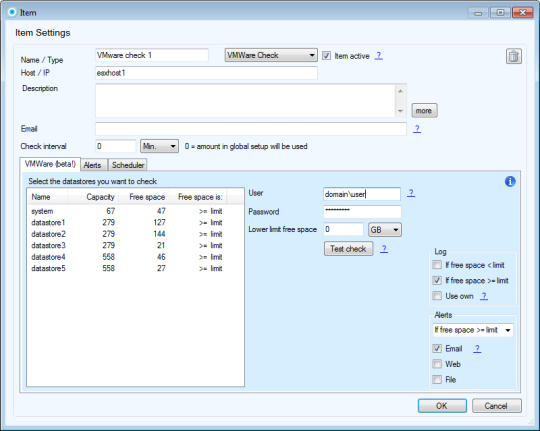540x431 pixels.
Task: Open help link next to Item active
Action: [x=378, y=55]
